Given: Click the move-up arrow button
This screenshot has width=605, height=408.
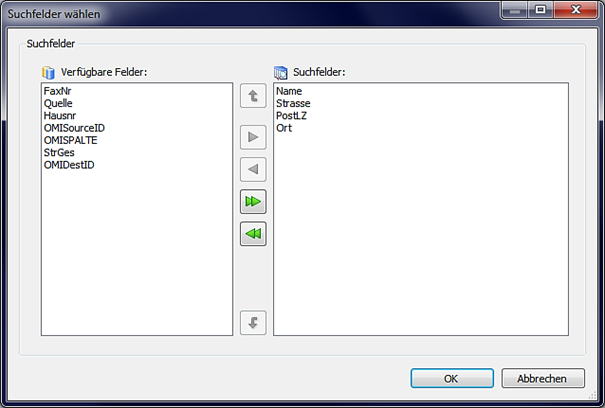Looking at the screenshot, I should point(253,96).
